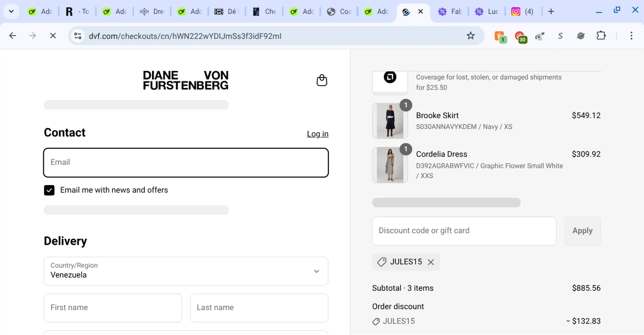Click the Brooke Skirt price $549.12
Image resolution: width=644 pixels, height=335 pixels.
point(586,116)
